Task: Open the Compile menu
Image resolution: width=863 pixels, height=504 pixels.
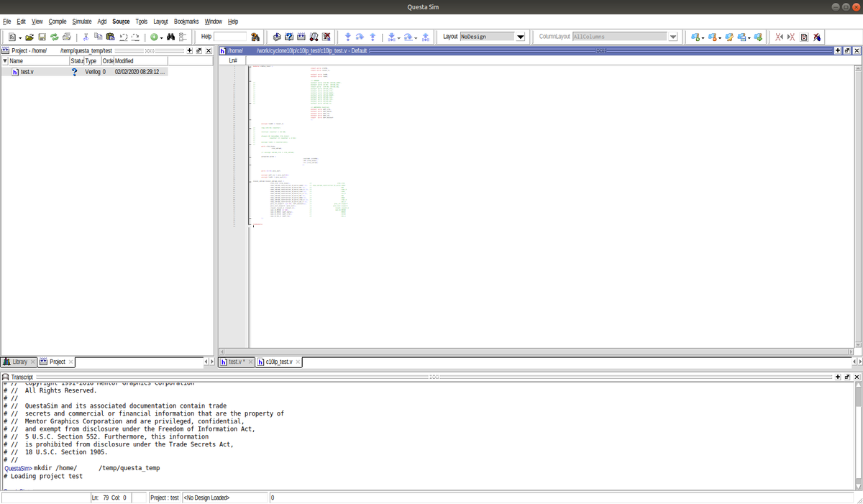Action: click(58, 22)
